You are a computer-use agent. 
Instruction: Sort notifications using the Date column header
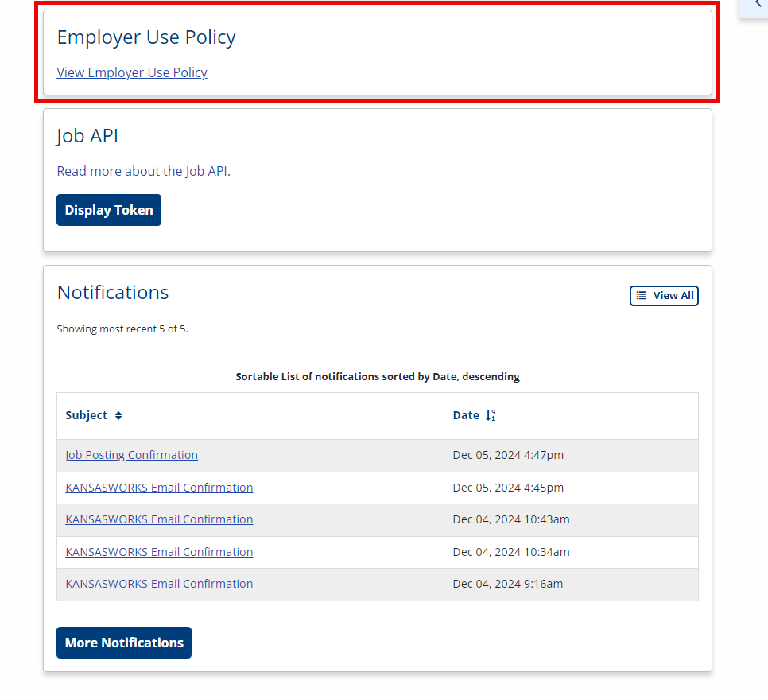(466, 416)
